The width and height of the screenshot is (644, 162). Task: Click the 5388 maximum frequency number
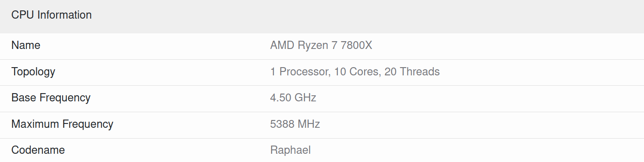(282, 124)
